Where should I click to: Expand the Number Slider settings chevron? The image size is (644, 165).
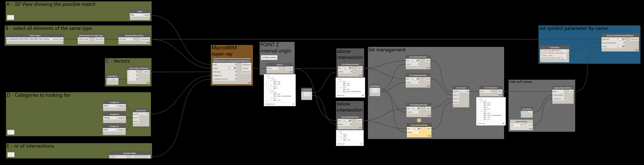tap(111, 157)
